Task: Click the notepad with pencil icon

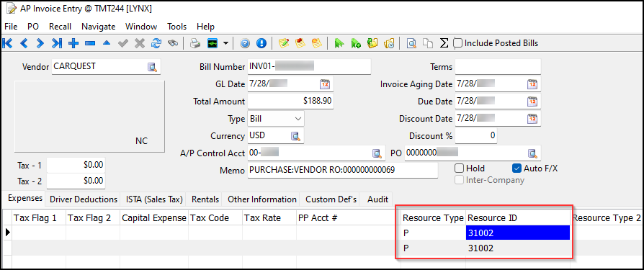Action: (x=284, y=43)
